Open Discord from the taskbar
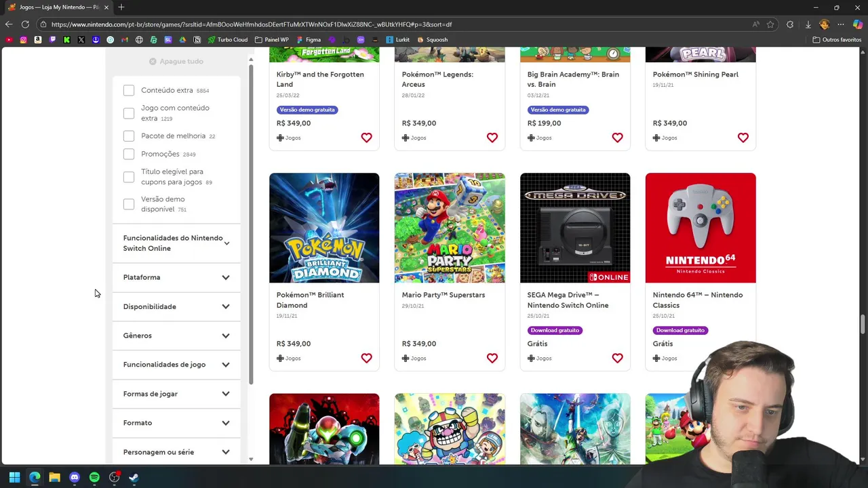The height and width of the screenshot is (488, 868). tap(75, 478)
